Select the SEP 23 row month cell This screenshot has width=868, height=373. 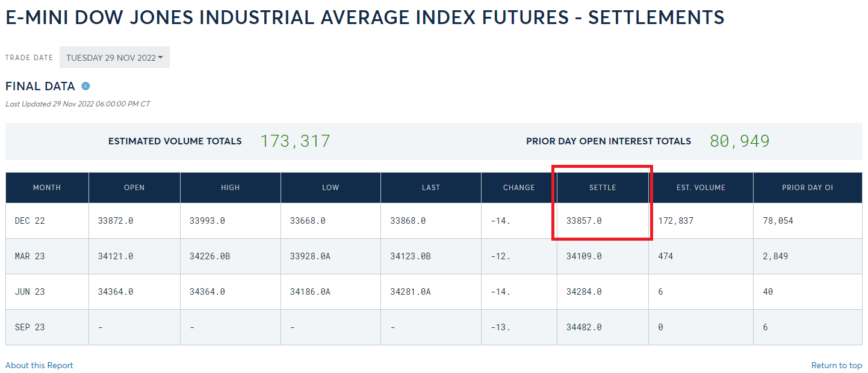point(30,327)
